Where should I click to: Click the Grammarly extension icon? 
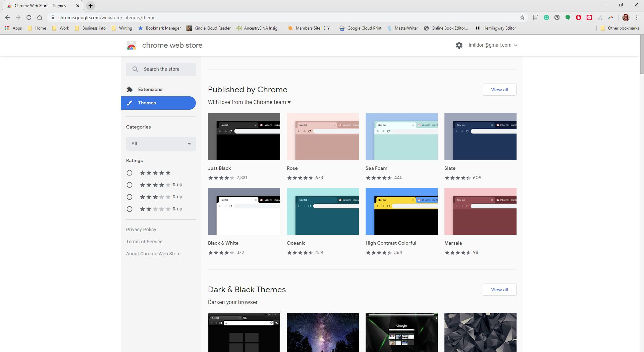[x=546, y=17]
